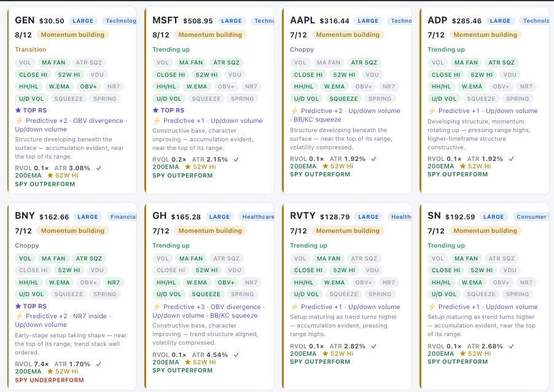Click the 52W HI chip on RVTY card
The width and height of the screenshot is (554, 392).
pyautogui.click(x=344, y=270)
